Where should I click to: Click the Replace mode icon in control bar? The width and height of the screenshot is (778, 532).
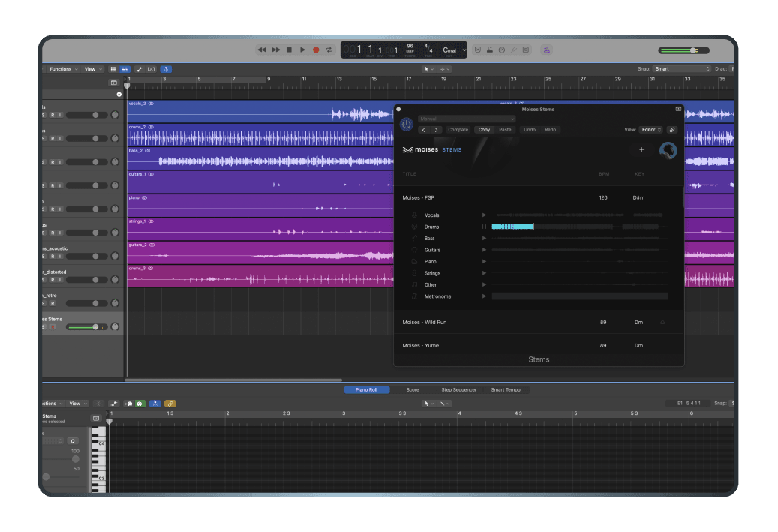[x=478, y=50]
